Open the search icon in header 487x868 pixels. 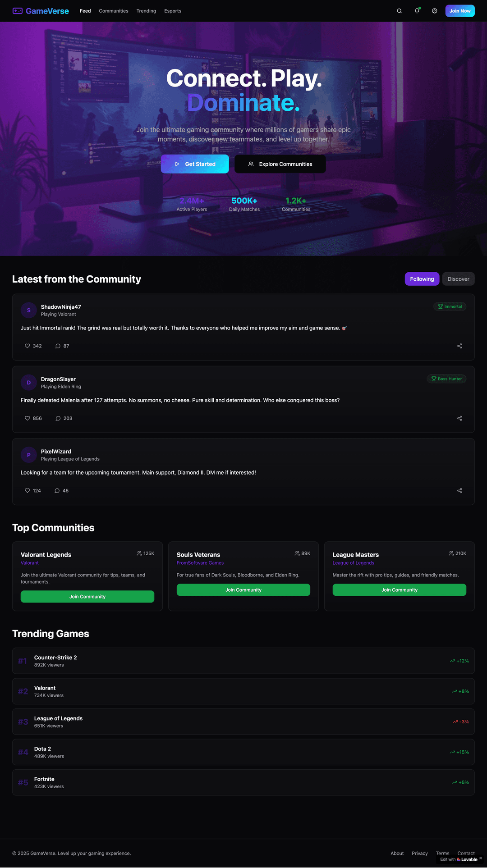coord(399,11)
